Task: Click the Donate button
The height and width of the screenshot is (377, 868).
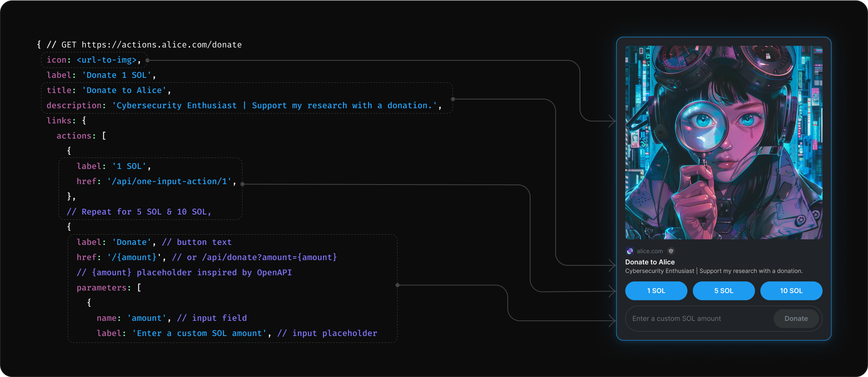Action: click(x=797, y=319)
